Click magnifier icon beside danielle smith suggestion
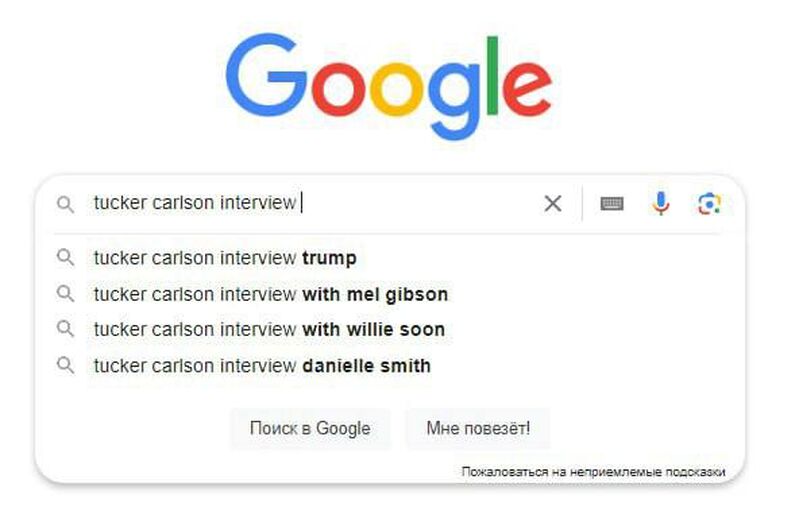 tap(66, 366)
